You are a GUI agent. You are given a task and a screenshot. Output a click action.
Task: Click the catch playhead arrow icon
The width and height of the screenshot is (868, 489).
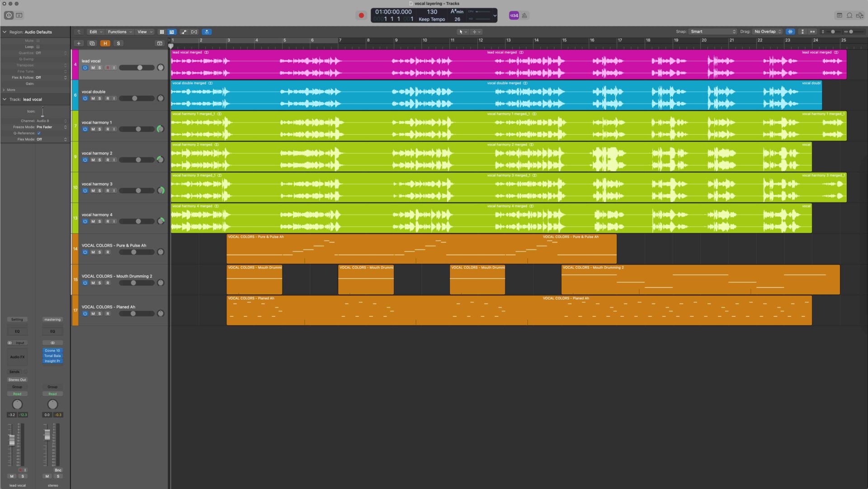click(79, 32)
